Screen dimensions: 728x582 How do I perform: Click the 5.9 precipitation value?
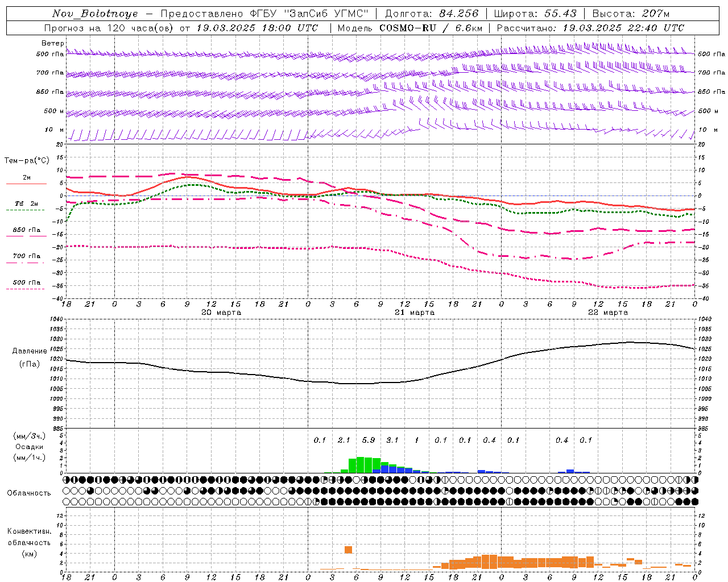pyautogui.click(x=368, y=440)
